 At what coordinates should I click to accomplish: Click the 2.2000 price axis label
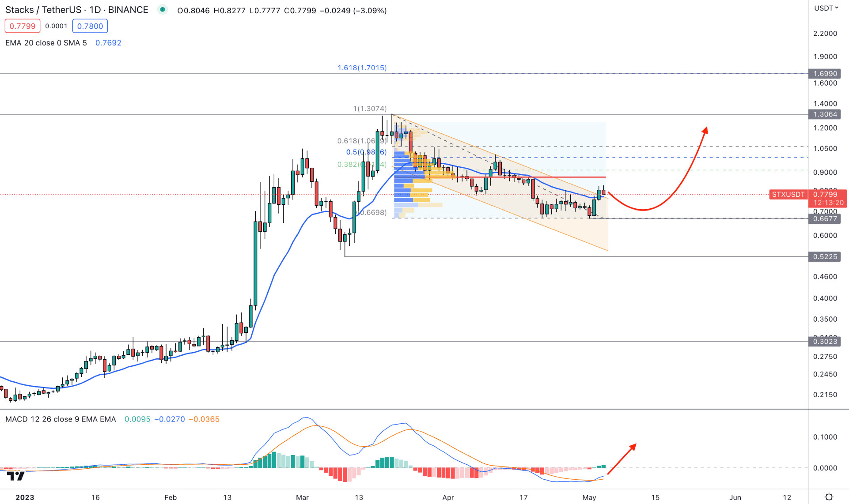coord(825,34)
